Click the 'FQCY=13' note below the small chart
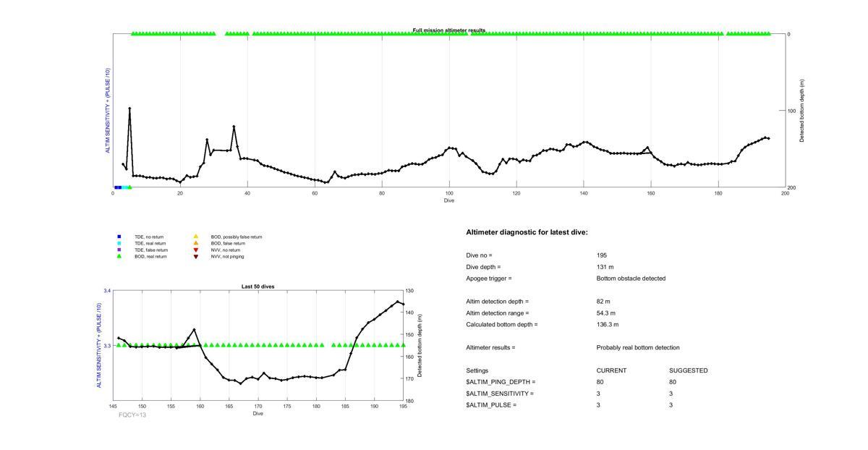 coord(132,415)
